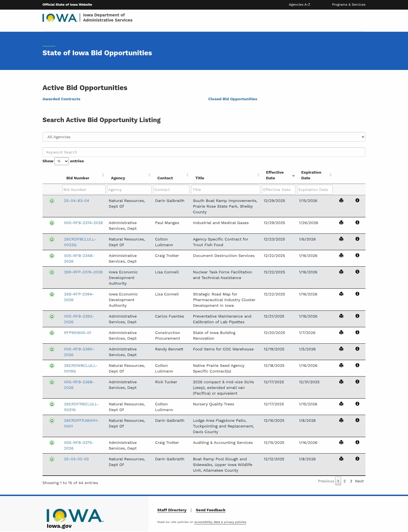Expand row details for 005-RFB-2374-2026

tap(52, 223)
